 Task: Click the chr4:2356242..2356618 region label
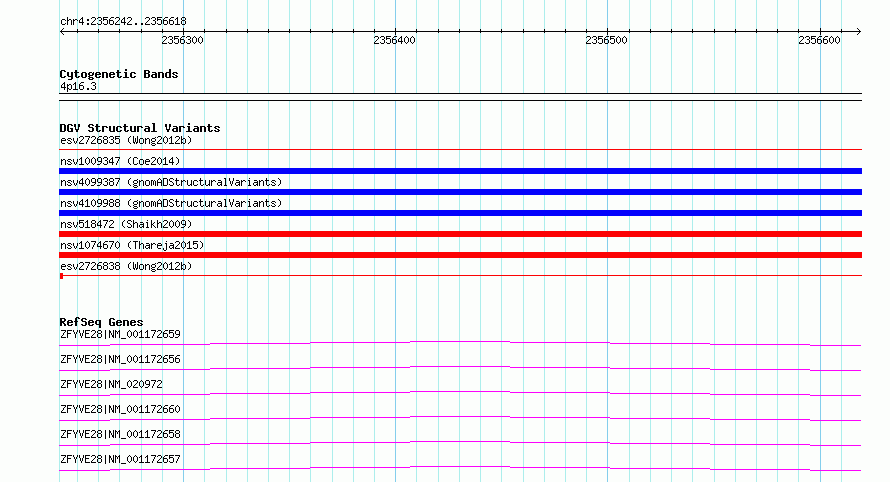(x=123, y=22)
